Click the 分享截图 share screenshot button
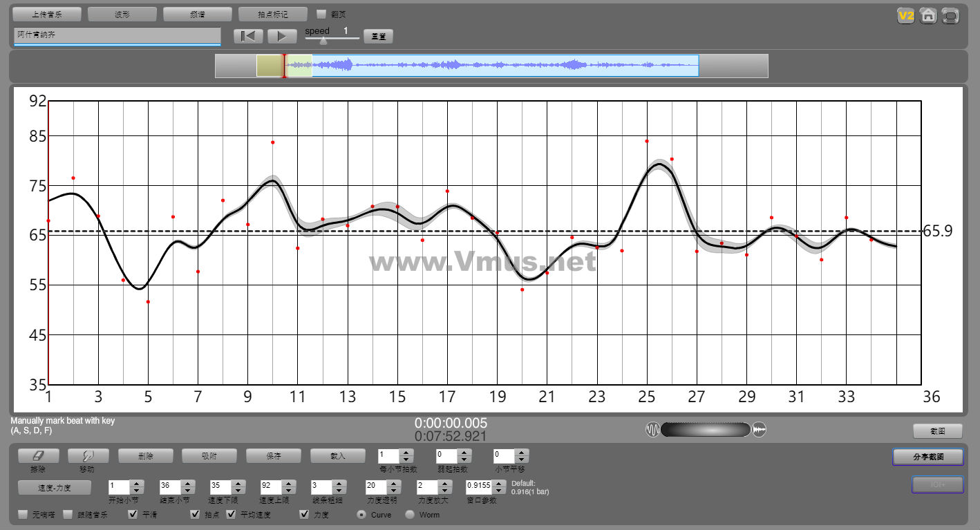980x530 pixels. point(927,457)
